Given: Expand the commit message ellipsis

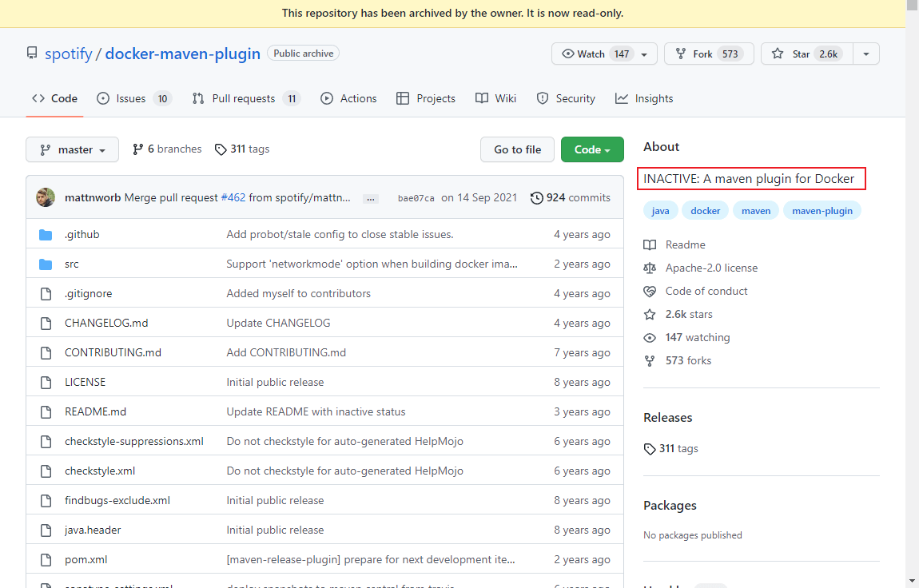Looking at the screenshot, I should [371, 199].
